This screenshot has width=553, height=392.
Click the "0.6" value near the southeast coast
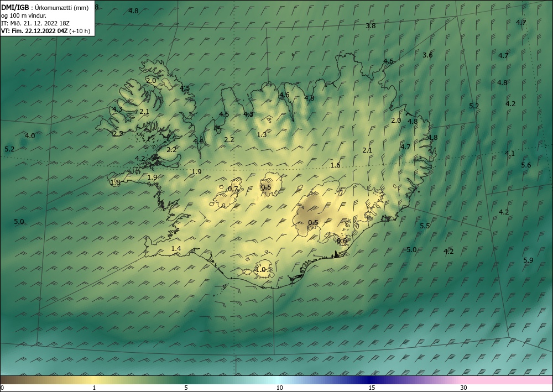point(342,241)
